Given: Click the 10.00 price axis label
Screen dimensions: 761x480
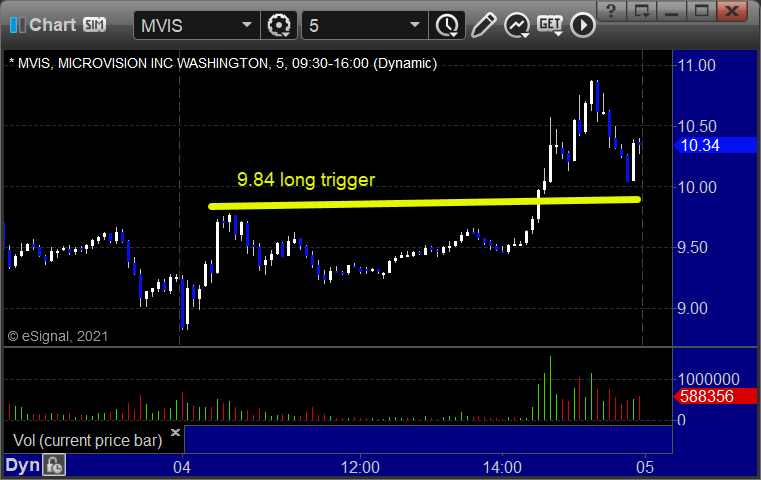Looking at the screenshot, I should pyautogui.click(x=697, y=187).
